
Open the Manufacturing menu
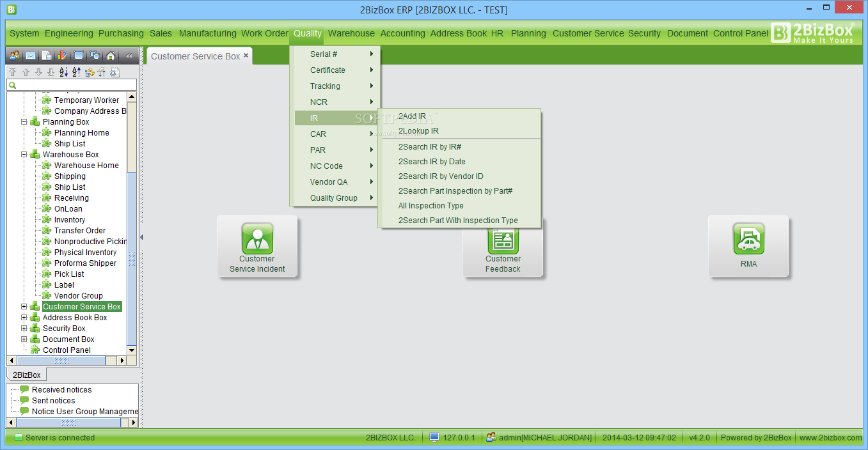point(207,33)
